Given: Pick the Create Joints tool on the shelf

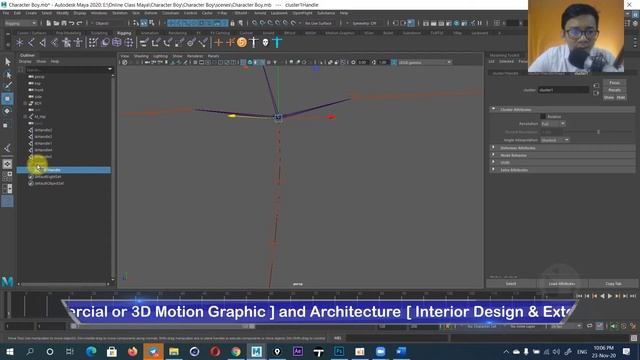Looking at the screenshot, I should point(31,42).
